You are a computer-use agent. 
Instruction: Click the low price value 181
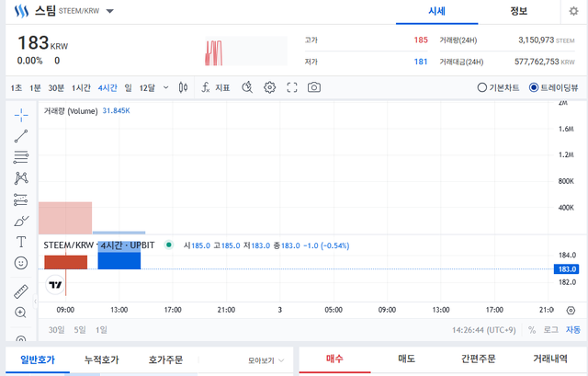point(421,62)
